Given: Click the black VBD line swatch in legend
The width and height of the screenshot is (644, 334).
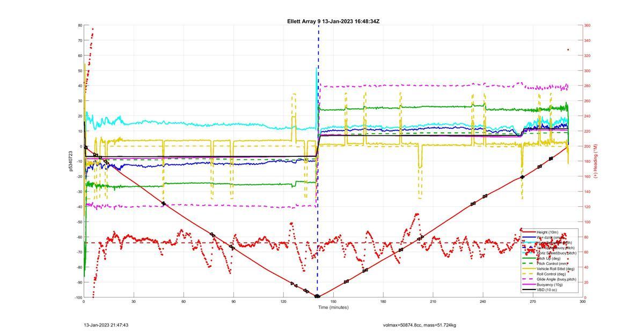Looking at the screenshot, I should tap(529, 290).
